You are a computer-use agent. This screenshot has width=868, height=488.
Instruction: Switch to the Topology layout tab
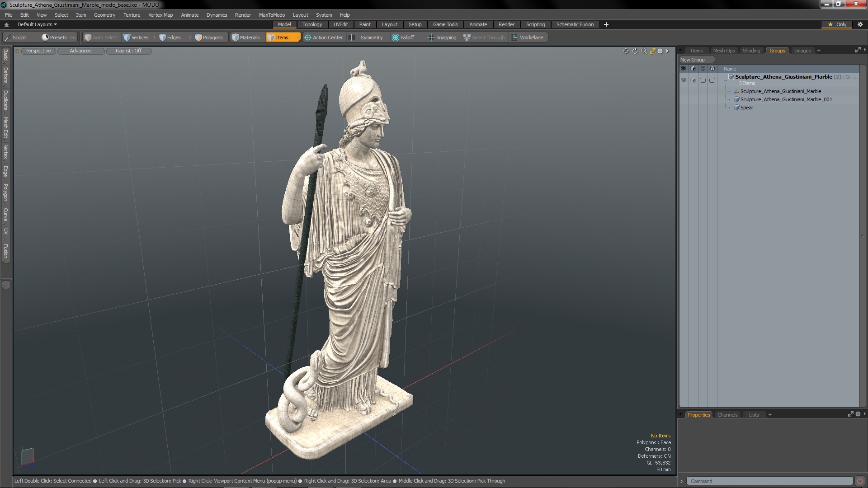pos(312,24)
